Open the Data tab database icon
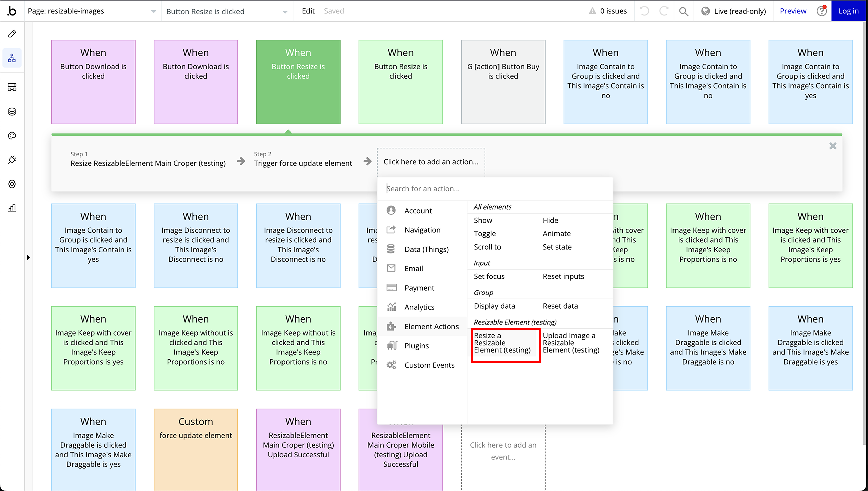The height and width of the screenshot is (491, 868). pyautogui.click(x=12, y=112)
